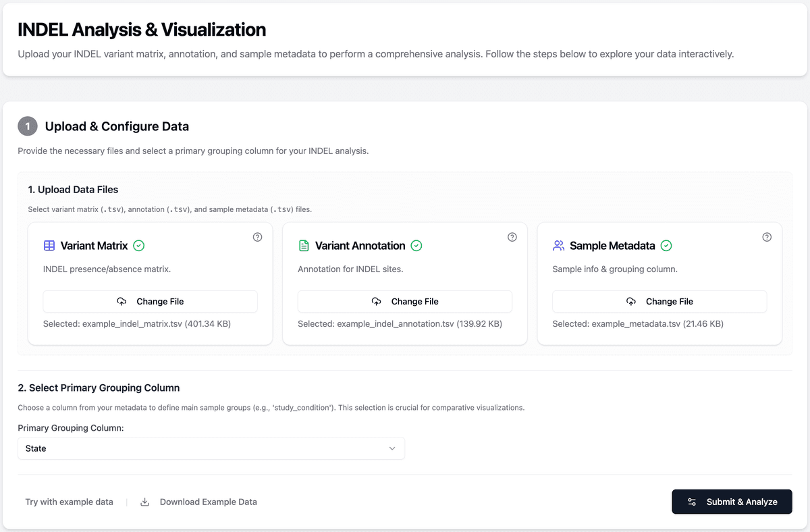This screenshot has width=810, height=532.
Task: Change the Variant Matrix file
Action: click(x=150, y=301)
